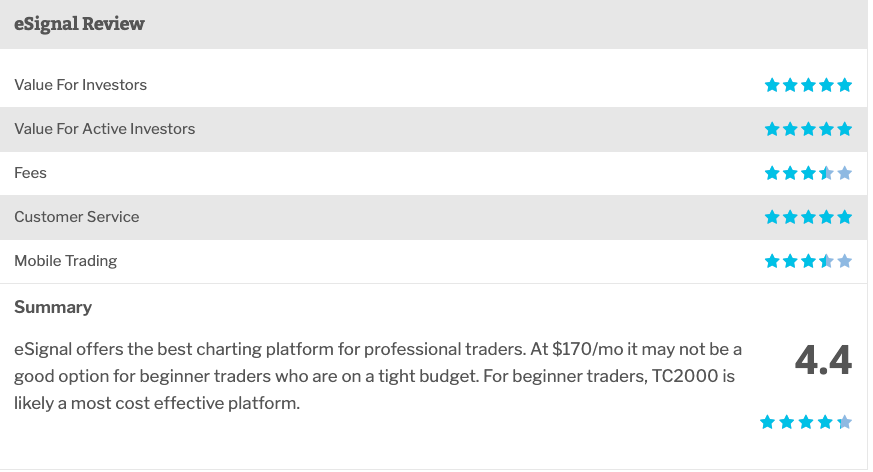Click the 4.4 overall score
This screenshot has height=472, width=873.
[x=823, y=360]
